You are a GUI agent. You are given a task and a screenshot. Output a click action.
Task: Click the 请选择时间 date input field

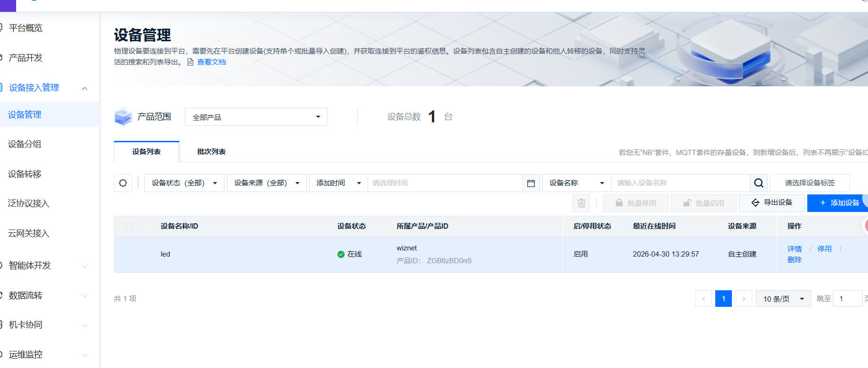point(445,183)
